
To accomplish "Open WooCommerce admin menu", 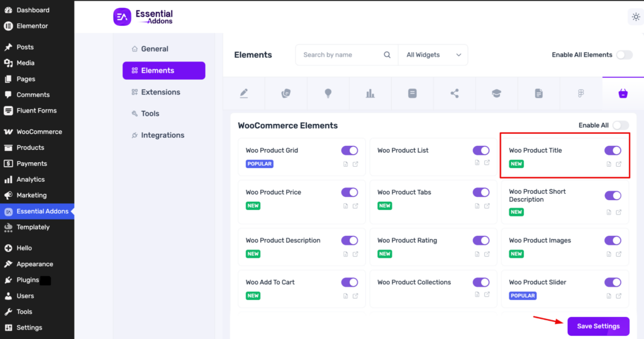I will point(37,132).
